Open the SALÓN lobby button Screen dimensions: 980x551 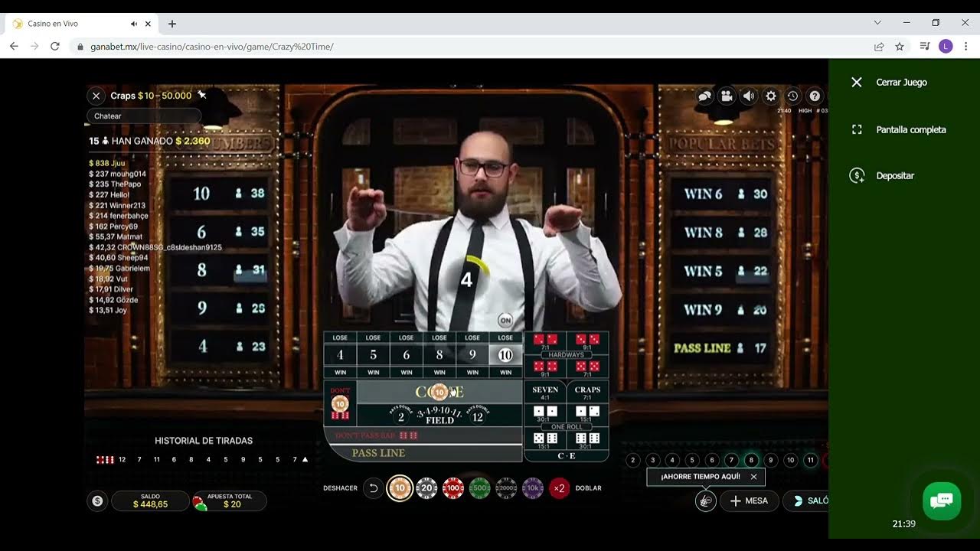coord(807,501)
